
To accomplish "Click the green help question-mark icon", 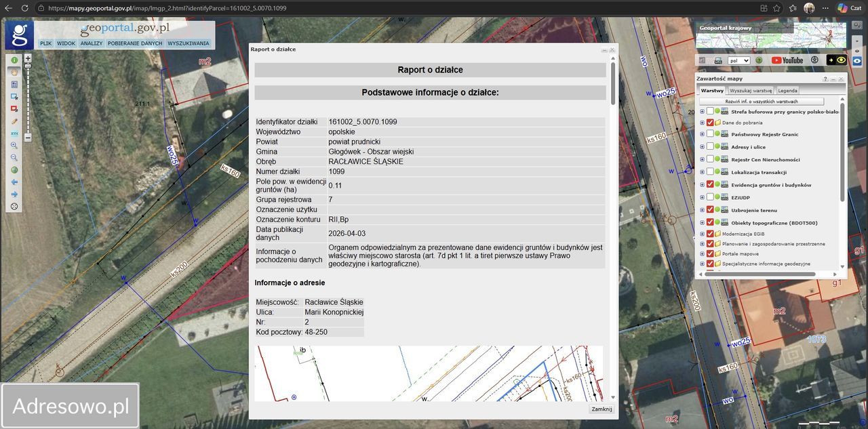I will [x=759, y=60].
